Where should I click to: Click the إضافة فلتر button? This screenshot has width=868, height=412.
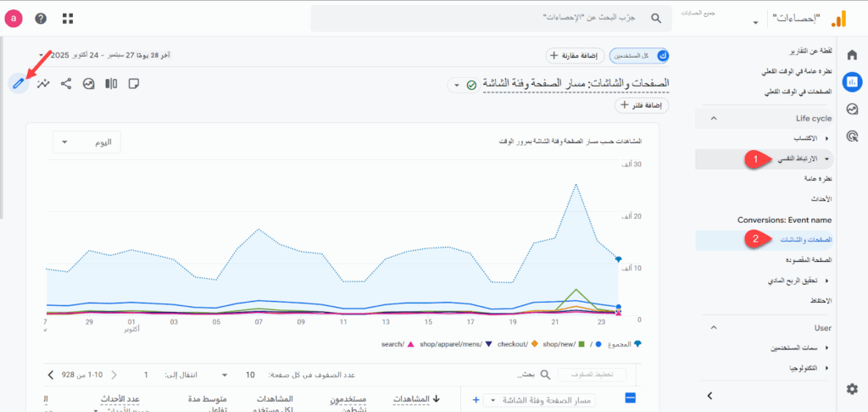pos(644,106)
